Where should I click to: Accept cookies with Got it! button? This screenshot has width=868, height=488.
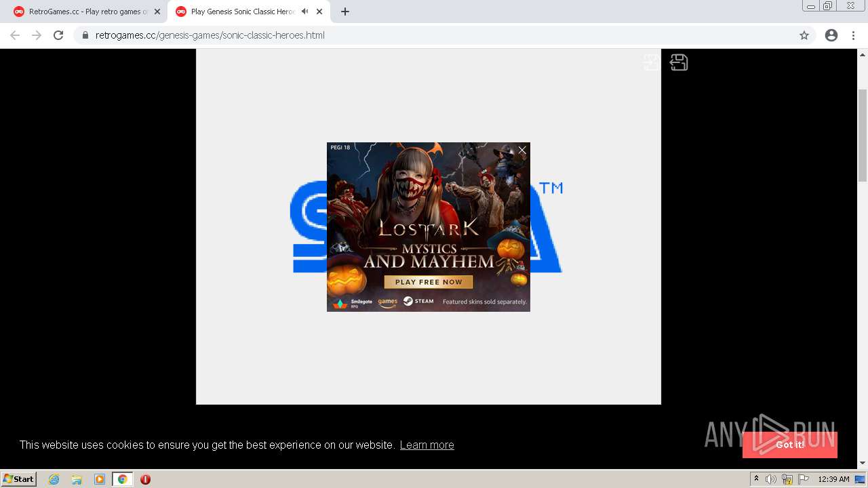tap(790, 445)
